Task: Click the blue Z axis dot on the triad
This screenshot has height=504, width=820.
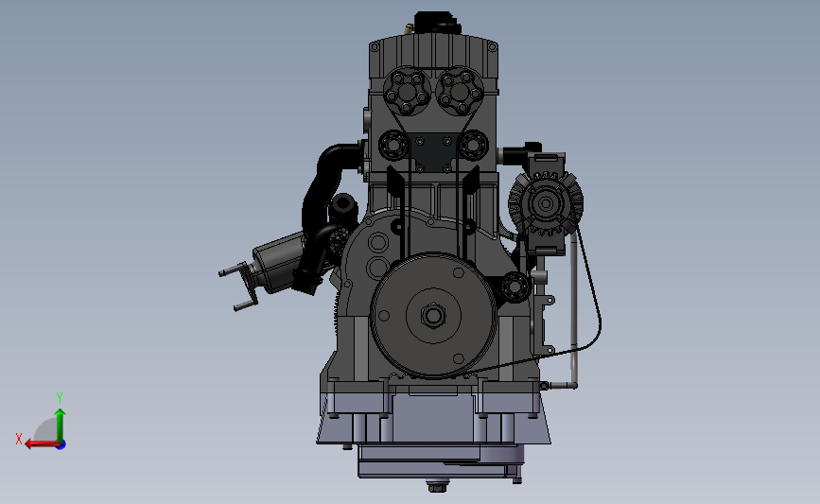Action: [61, 445]
